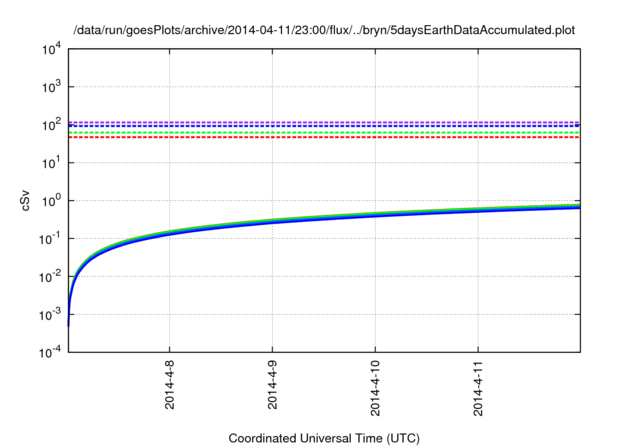Click the 10^-2 y-axis tick label
The height and width of the screenshot is (448, 640).
click(x=51, y=277)
